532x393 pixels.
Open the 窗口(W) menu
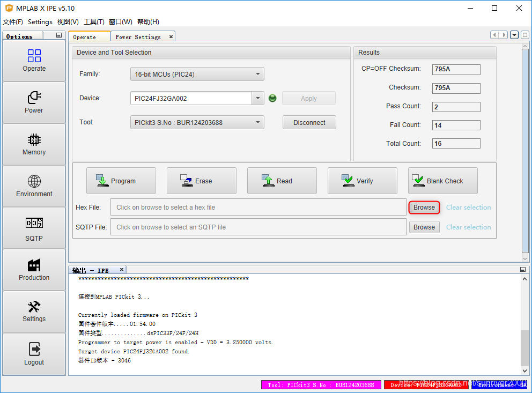click(121, 21)
